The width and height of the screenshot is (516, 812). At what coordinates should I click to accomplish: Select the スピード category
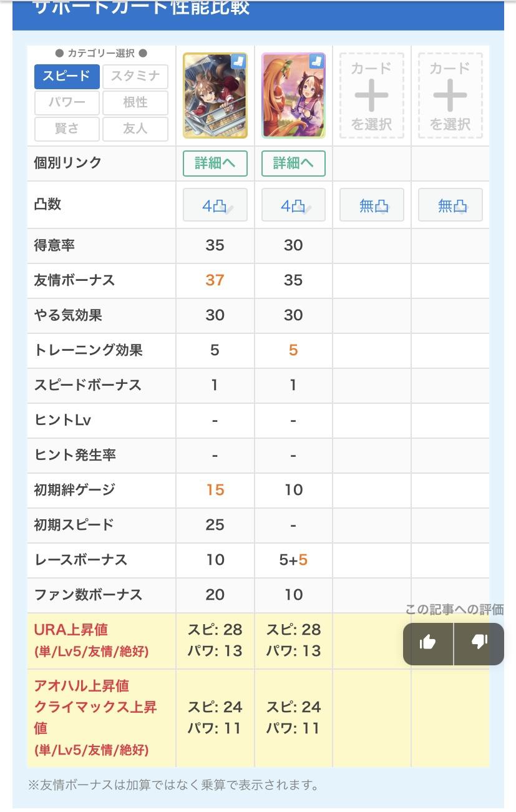tap(66, 77)
